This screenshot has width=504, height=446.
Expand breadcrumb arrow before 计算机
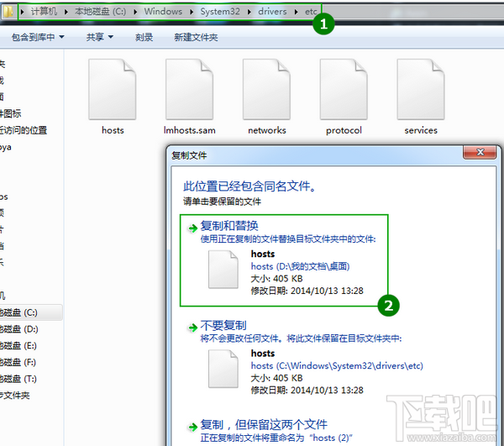pyautogui.click(x=22, y=12)
